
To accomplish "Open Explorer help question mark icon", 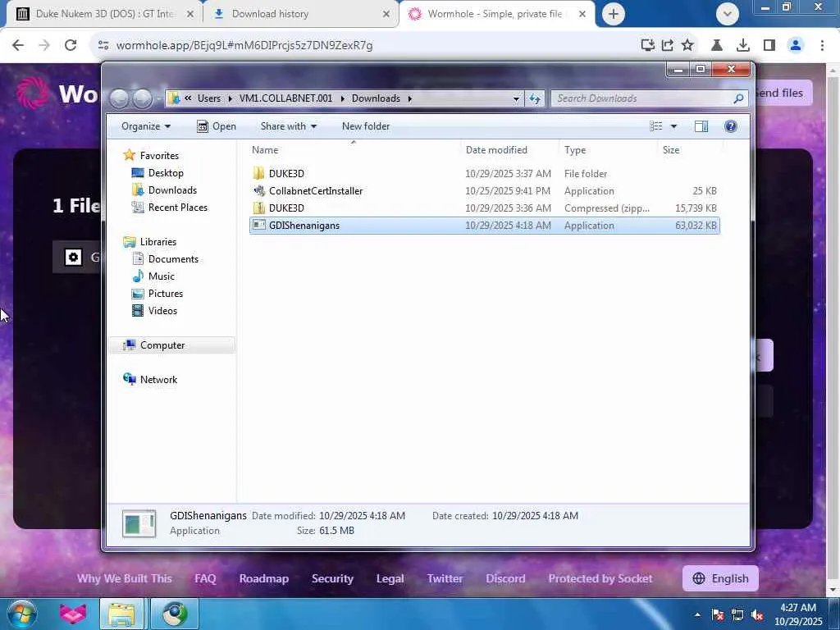I will point(730,126).
